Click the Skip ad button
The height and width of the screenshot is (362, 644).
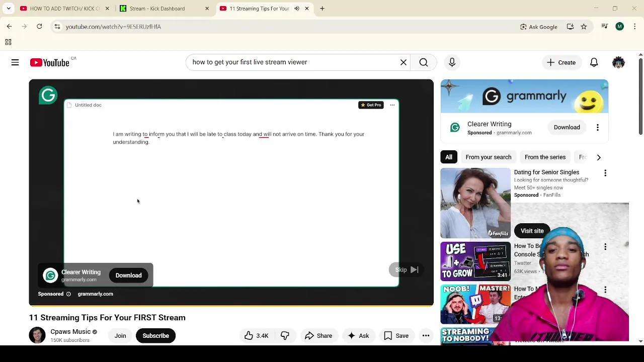[x=407, y=270]
